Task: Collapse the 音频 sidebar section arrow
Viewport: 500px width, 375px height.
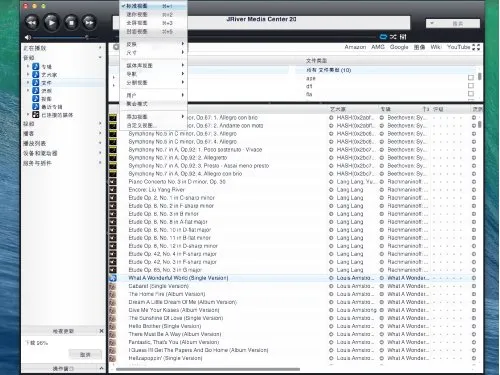Action: pos(100,57)
